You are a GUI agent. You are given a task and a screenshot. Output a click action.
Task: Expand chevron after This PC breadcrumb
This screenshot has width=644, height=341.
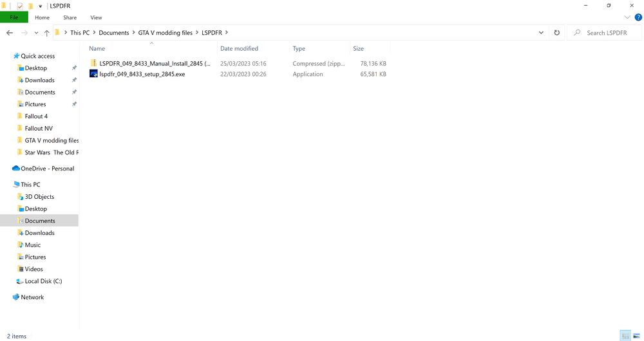(94, 33)
